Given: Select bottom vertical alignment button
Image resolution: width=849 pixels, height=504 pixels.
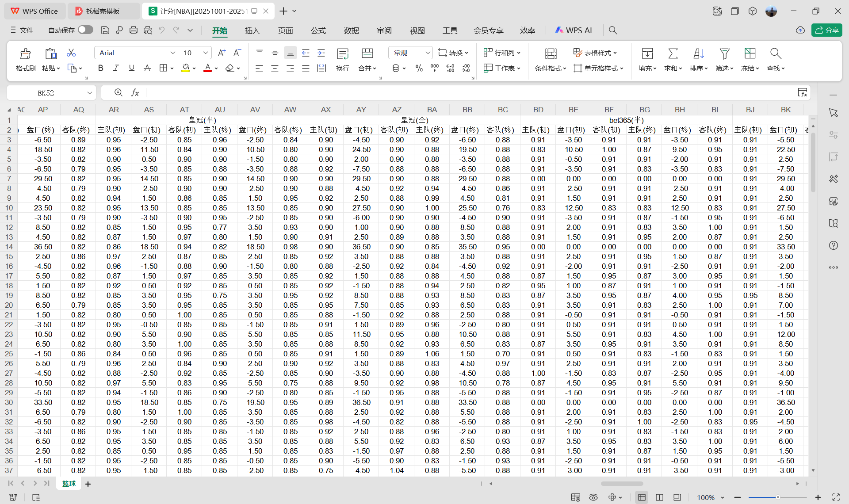Looking at the screenshot, I should 290,53.
